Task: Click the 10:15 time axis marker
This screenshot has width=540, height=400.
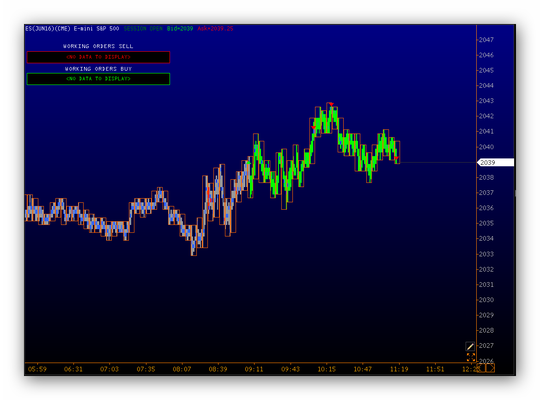Action: 326,369
